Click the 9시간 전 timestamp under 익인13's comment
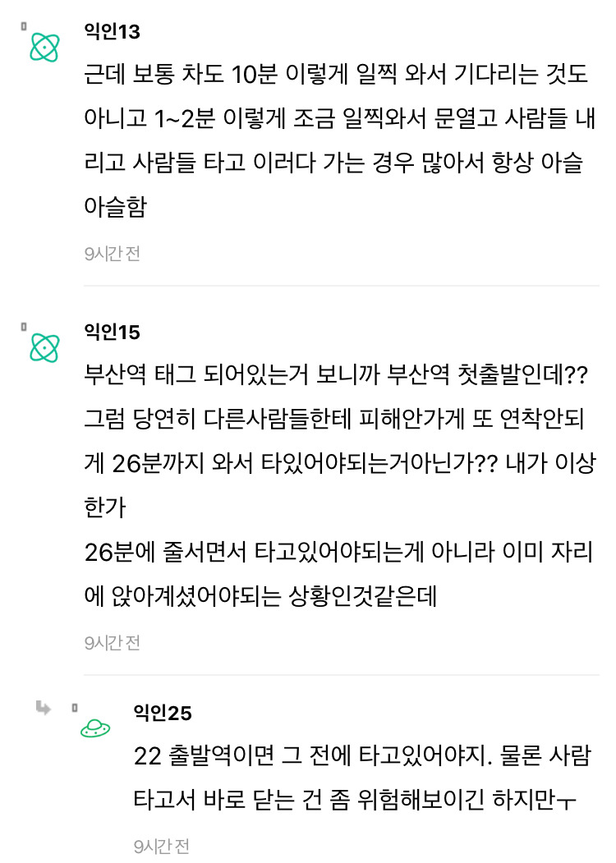The width and height of the screenshot is (616, 863). click(x=112, y=254)
